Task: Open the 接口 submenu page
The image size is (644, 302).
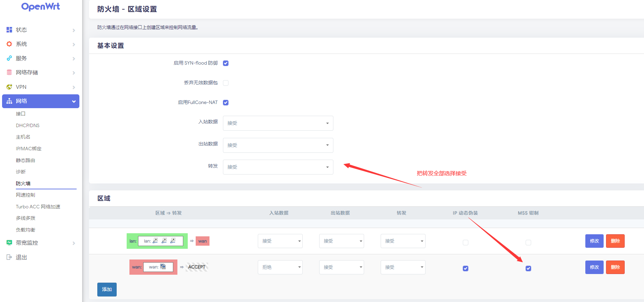Action: (x=21, y=114)
